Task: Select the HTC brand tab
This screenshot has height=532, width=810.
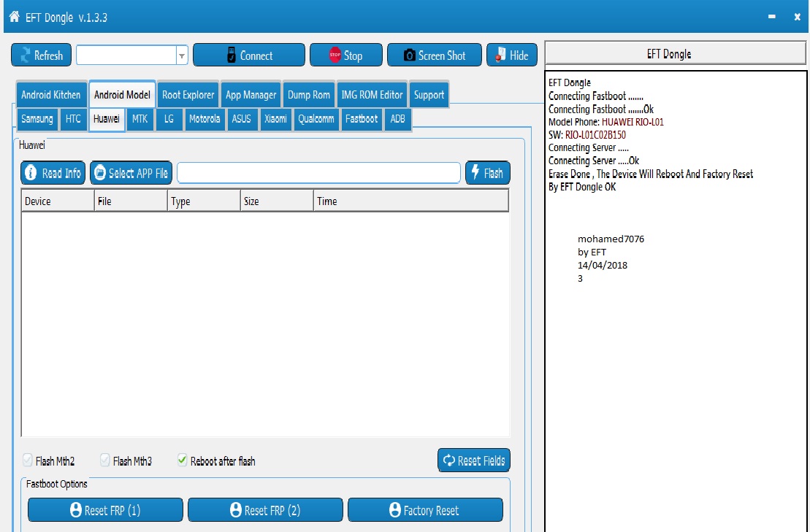Action: click(73, 119)
